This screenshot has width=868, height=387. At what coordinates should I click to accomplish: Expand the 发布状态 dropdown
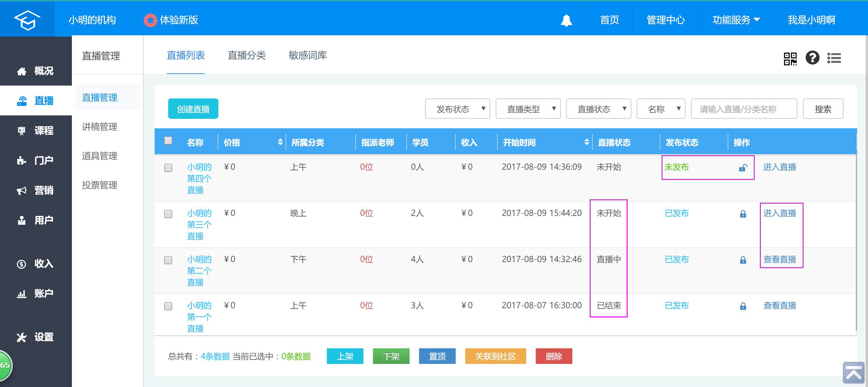click(x=457, y=109)
